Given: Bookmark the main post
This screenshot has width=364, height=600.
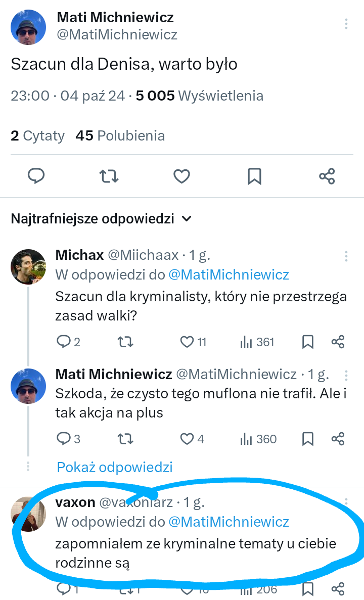Looking at the screenshot, I should pyautogui.click(x=254, y=176).
